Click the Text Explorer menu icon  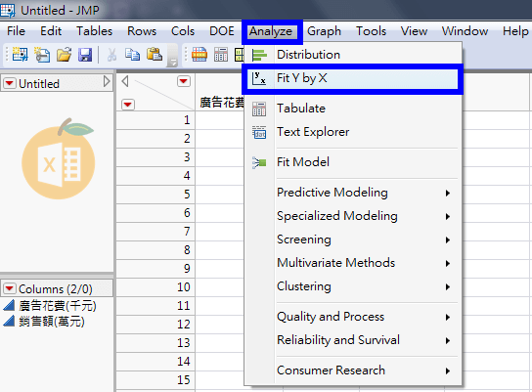[x=259, y=132]
